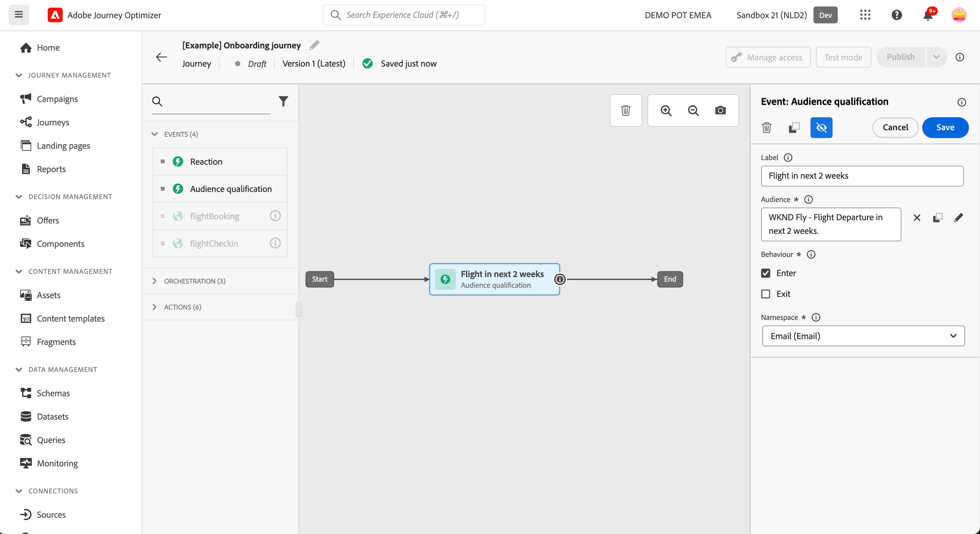Clear the selected audience with X
This screenshot has height=534, width=980.
point(916,218)
